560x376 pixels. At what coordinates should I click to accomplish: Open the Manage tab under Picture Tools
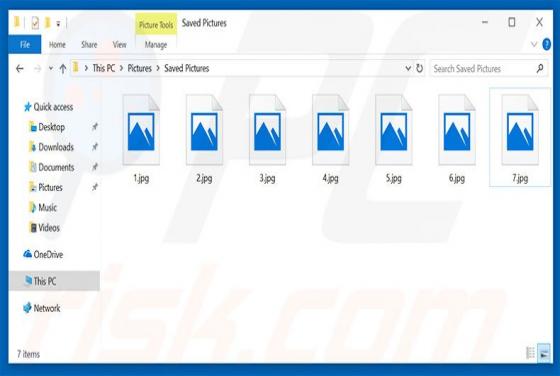pyautogui.click(x=156, y=45)
